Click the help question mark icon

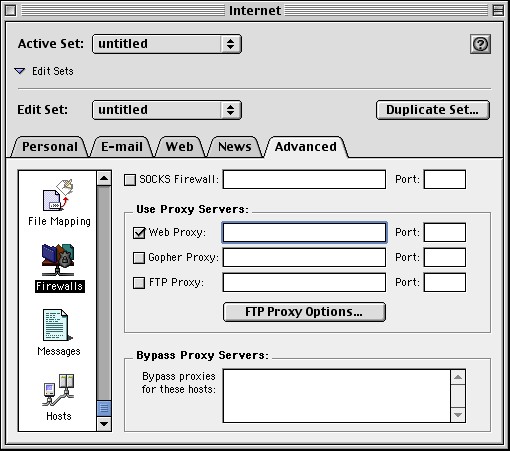[480, 44]
